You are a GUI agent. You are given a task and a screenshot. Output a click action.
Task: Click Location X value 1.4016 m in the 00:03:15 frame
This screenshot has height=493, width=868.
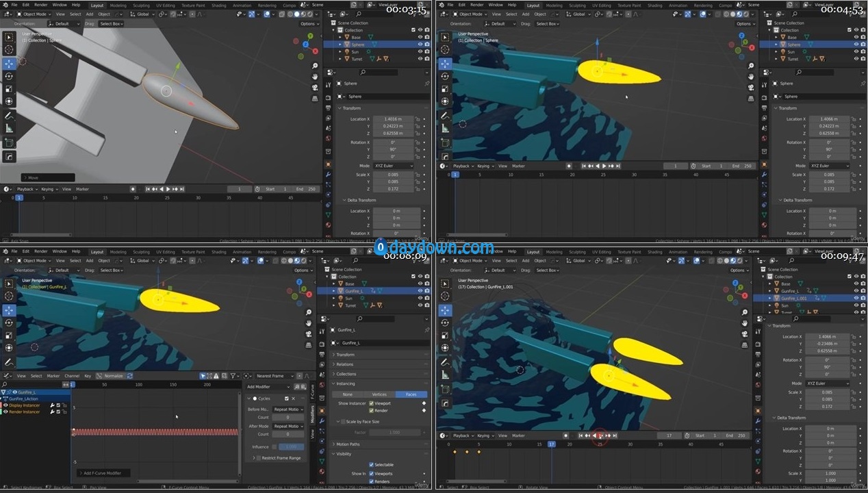coord(393,119)
